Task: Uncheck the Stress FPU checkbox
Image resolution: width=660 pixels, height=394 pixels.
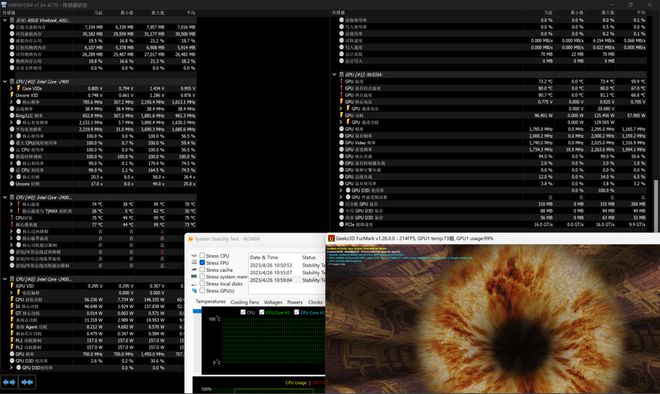Action: pos(202,262)
